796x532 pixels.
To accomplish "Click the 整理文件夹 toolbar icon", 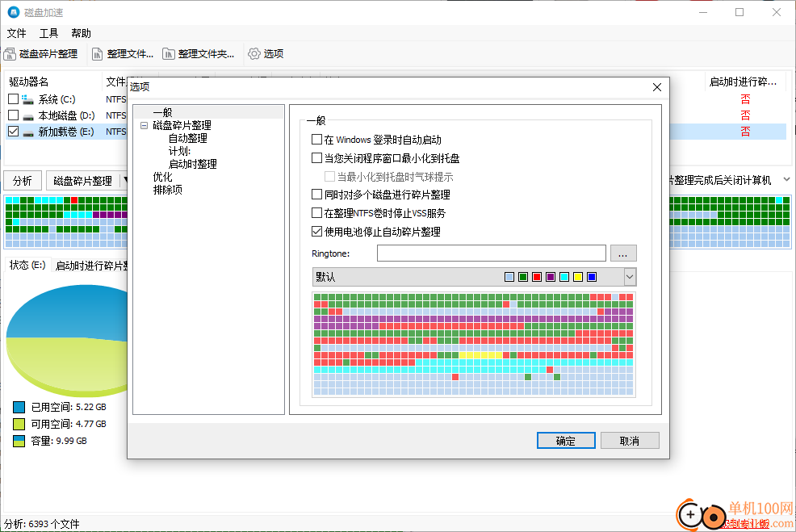I will click(x=169, y=54).
